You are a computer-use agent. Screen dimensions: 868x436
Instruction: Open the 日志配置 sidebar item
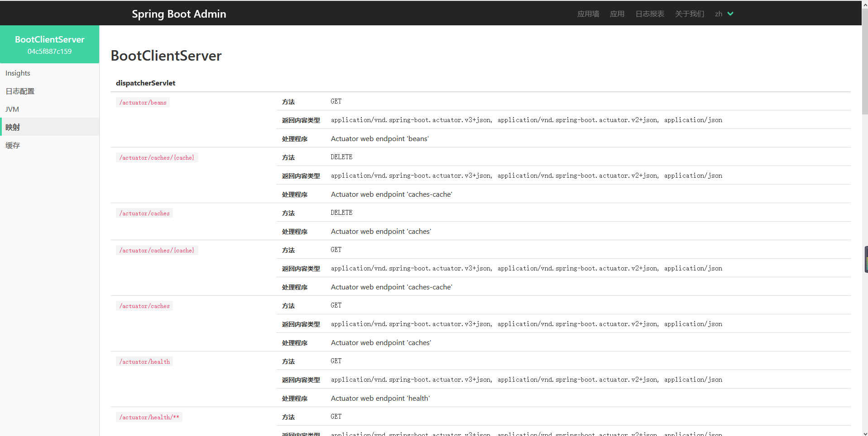pyautogui.click(x=20, y=91)
